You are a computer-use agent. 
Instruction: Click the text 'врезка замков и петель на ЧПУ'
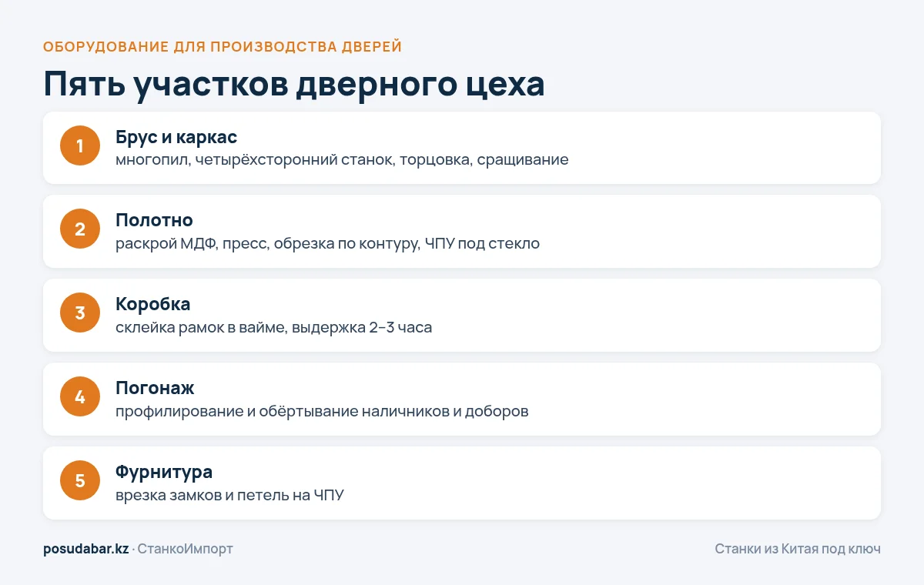tap(229, 496)
